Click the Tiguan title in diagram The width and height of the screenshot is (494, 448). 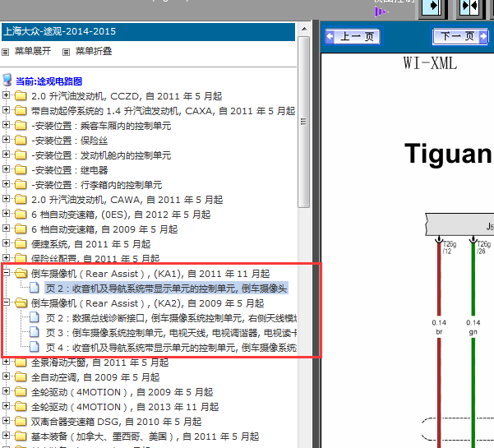448,154
